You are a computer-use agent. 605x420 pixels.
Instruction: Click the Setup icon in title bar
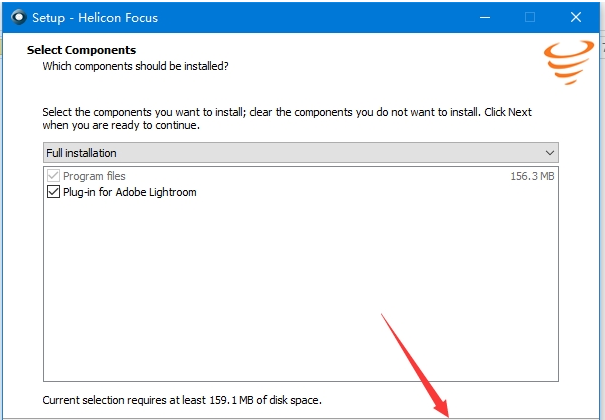coord(17,18)
